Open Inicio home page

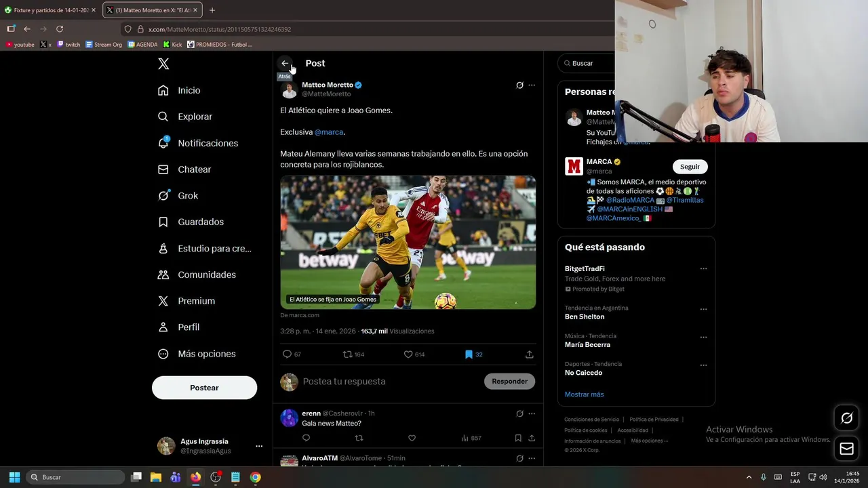[180, 90]
